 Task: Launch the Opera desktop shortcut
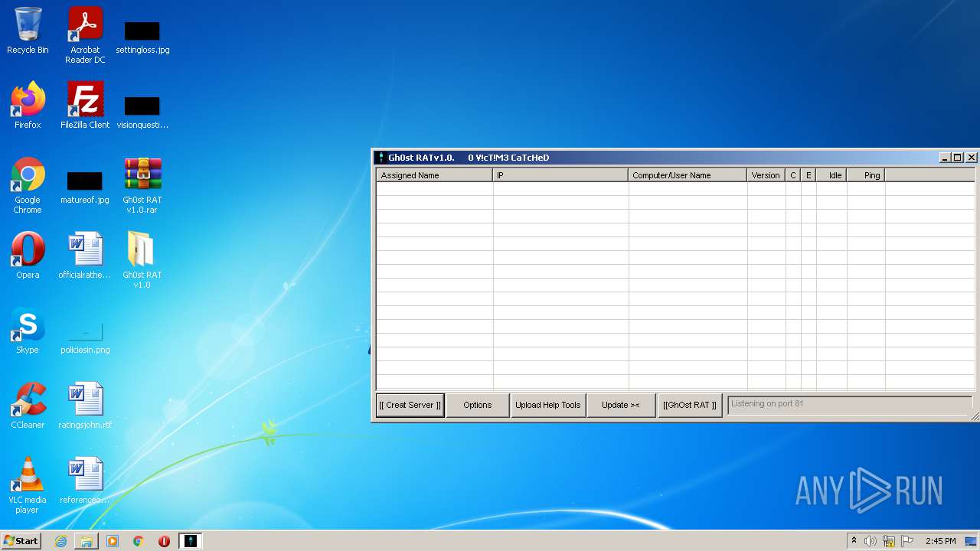[x=28, y=256]
